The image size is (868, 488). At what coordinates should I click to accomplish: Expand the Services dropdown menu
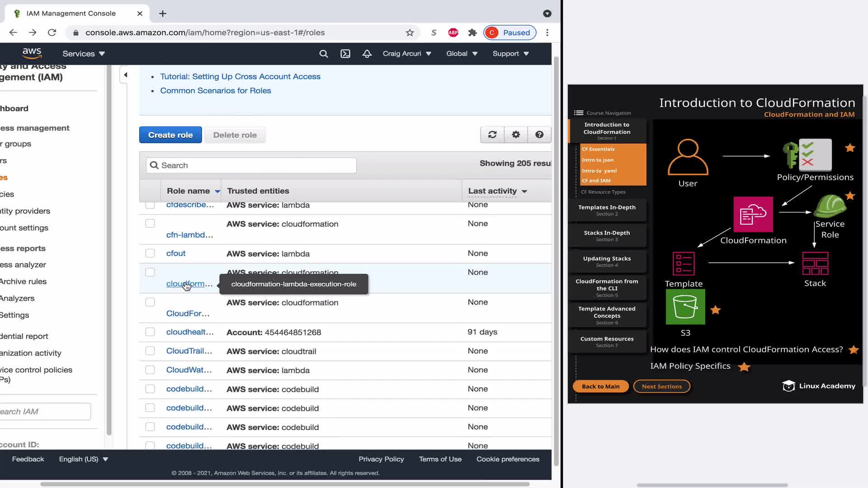click(84, 54)
